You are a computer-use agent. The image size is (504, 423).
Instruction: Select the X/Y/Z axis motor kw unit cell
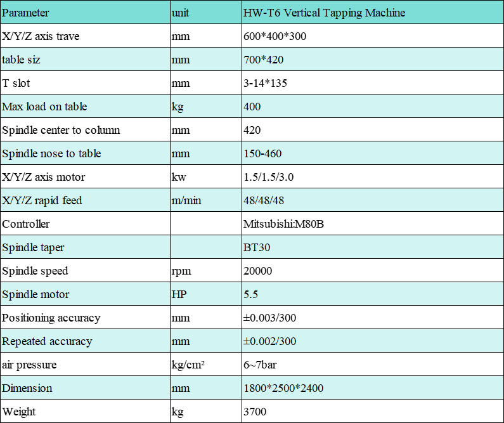[205, 176]
